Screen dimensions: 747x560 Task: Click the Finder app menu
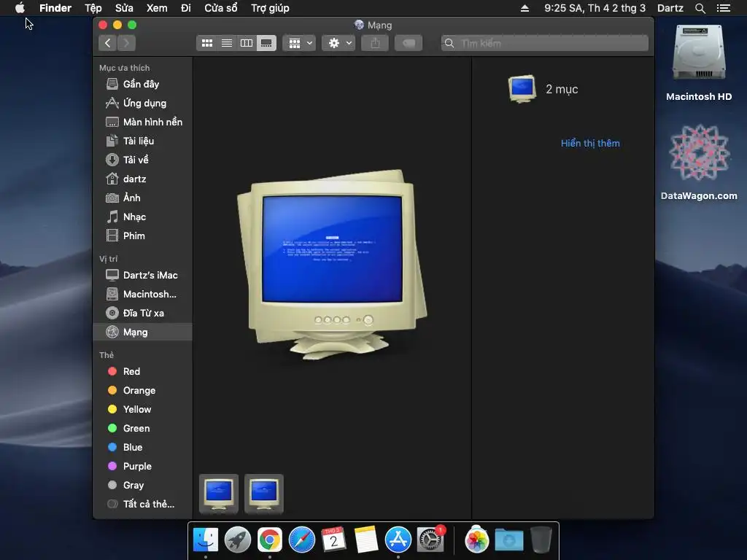pos(55,8)
